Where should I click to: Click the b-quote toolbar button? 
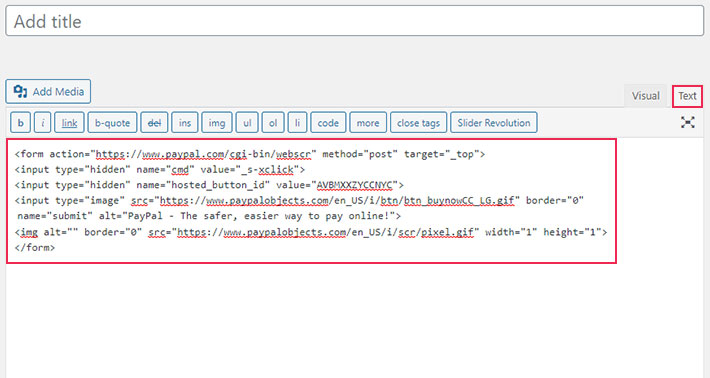click(x=112, y=123)
